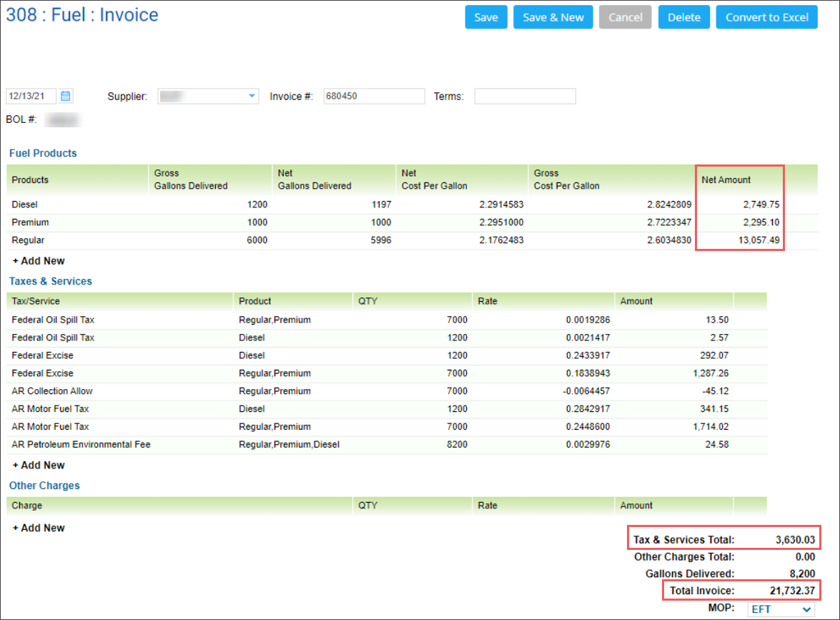Click the Taxes & Services heading
The image size is (840, 620).
click(x=50, y=281)
